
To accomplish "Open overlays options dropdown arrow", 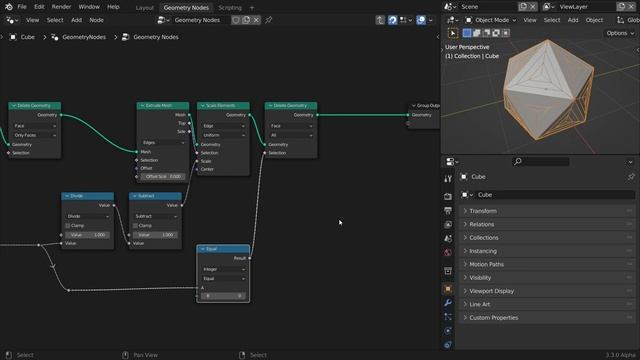I will pos(430,20).
